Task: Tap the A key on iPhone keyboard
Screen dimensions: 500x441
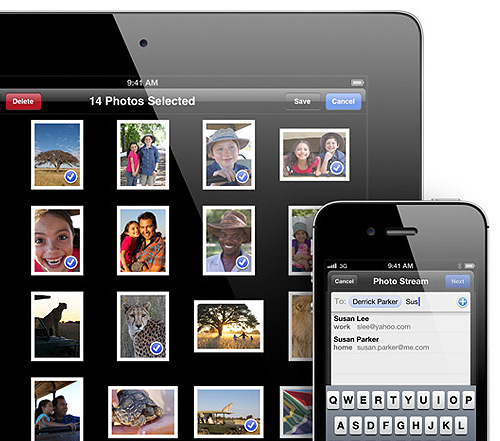Action: [x=341, y=426]
